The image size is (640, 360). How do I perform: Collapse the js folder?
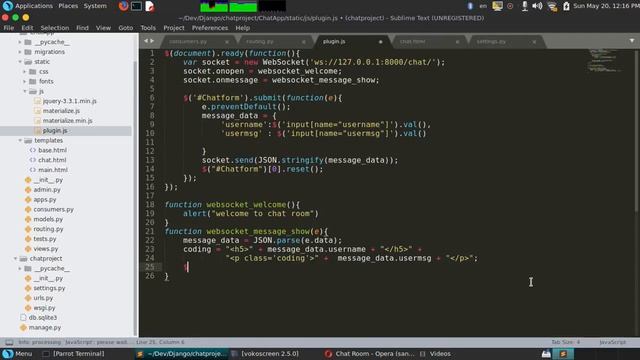click(24, 91)
